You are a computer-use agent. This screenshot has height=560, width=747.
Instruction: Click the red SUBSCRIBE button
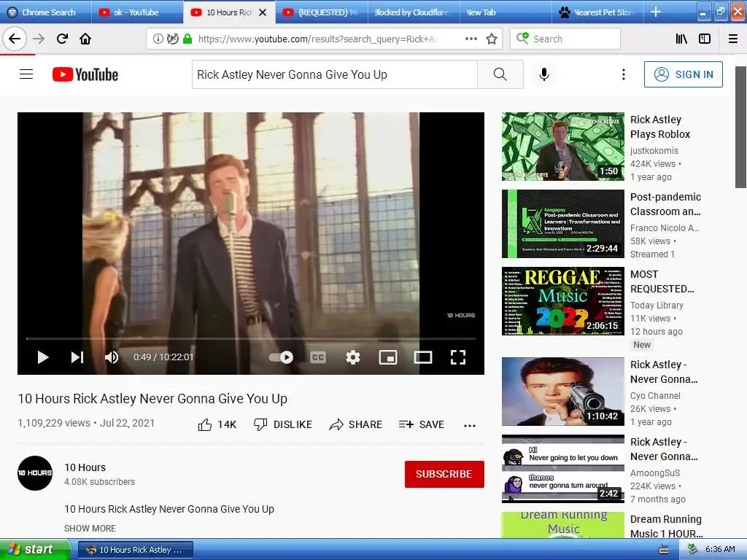pyautogui.click(x=444, y=474)
